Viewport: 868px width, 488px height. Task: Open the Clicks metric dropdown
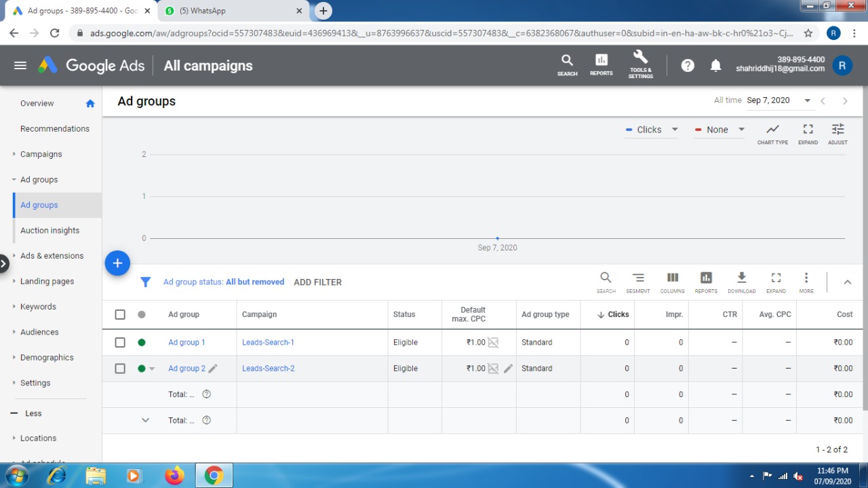pos(651,130)
